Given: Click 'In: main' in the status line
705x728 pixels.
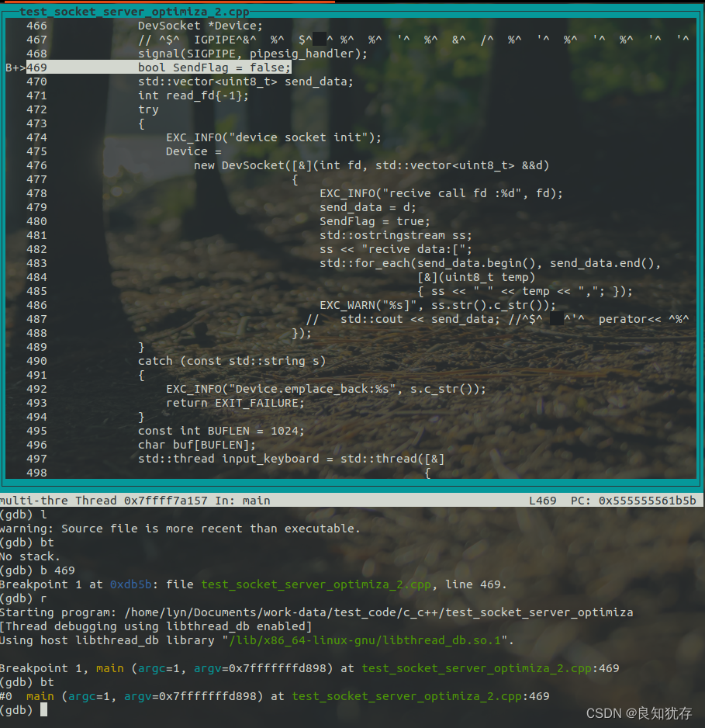Looking at the screenshot, I should [x=242, y=501].
